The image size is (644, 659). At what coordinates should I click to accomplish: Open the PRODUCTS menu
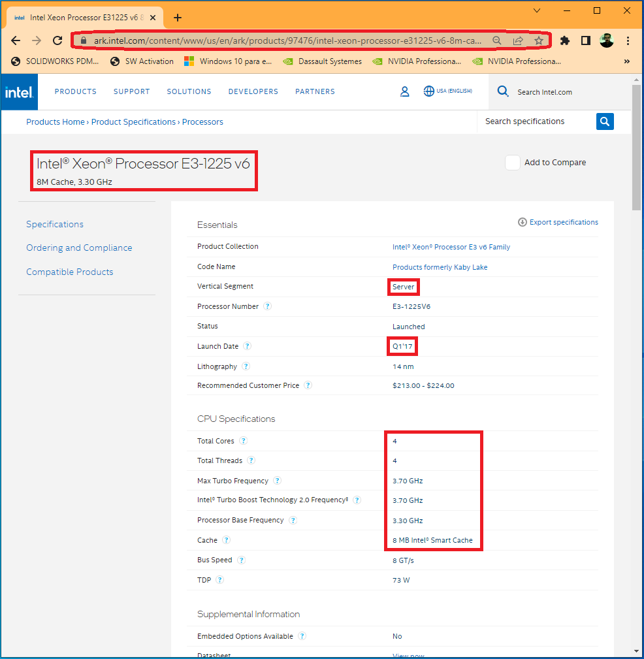(76, 91)
